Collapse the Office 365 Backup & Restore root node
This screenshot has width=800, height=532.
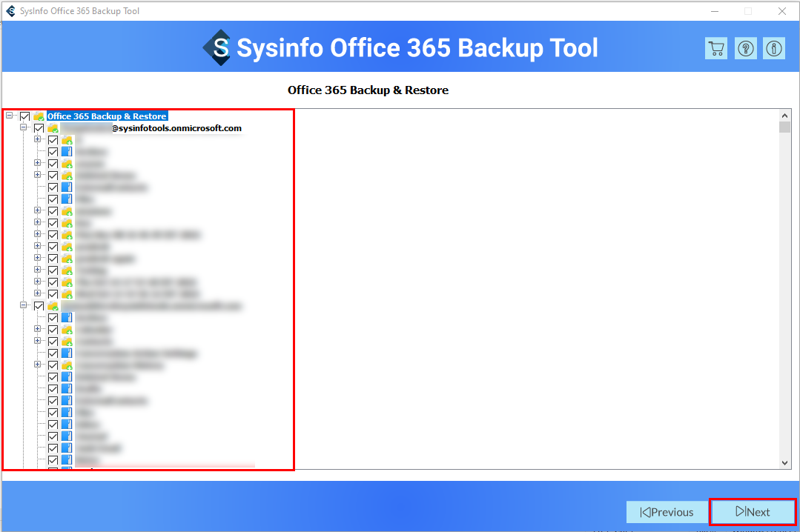10,116
